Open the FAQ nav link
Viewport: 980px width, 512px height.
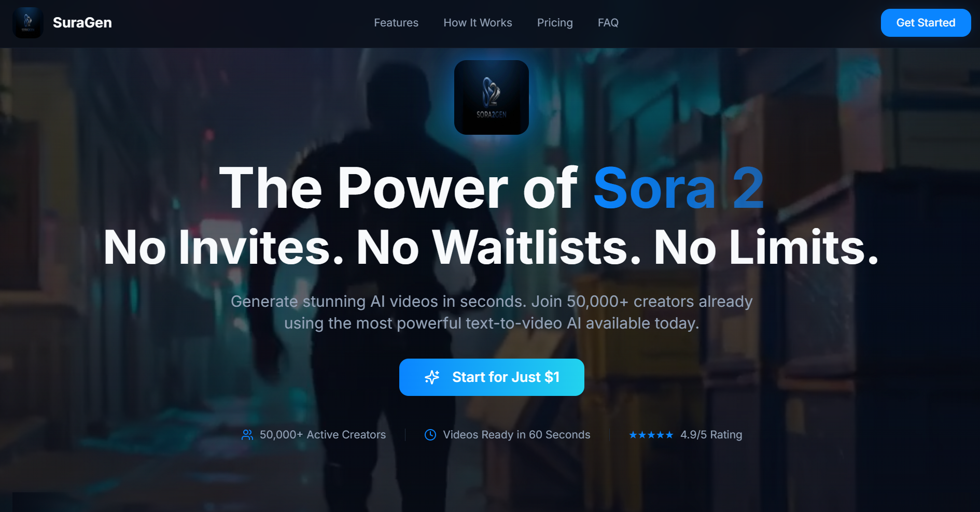(608, 23)
